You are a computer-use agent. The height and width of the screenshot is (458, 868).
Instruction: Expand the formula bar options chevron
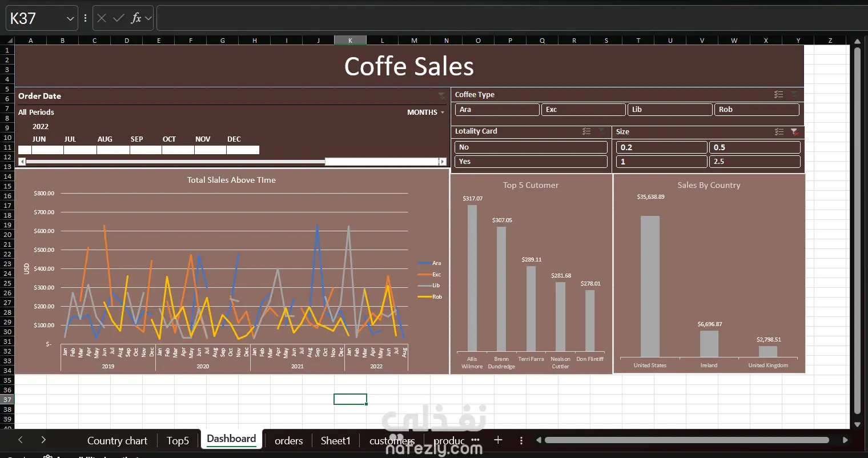[x=148, y=18]
